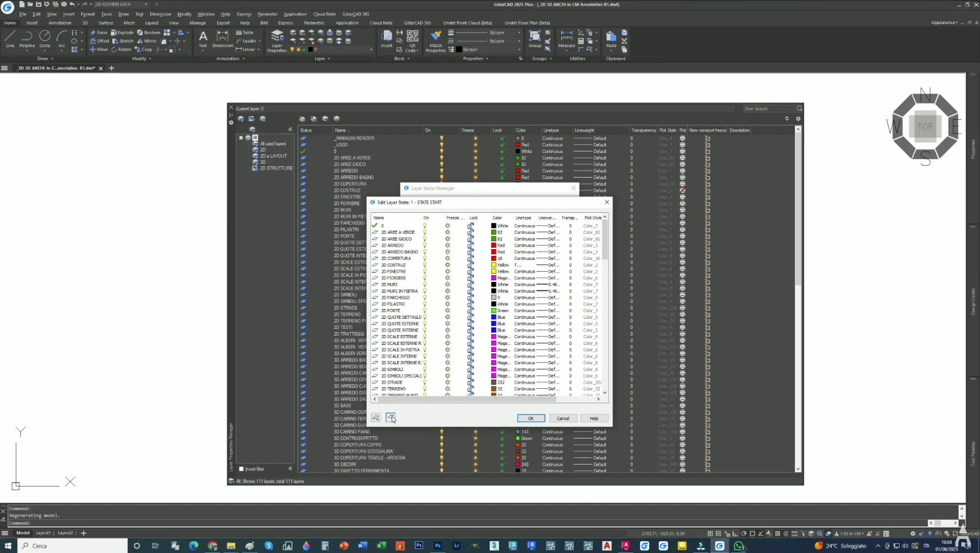Toggle the freeze sun for 2D PORTE layer
Viewport: 980px width, 553px height.
pyautogui.click(x=448, y=311)
